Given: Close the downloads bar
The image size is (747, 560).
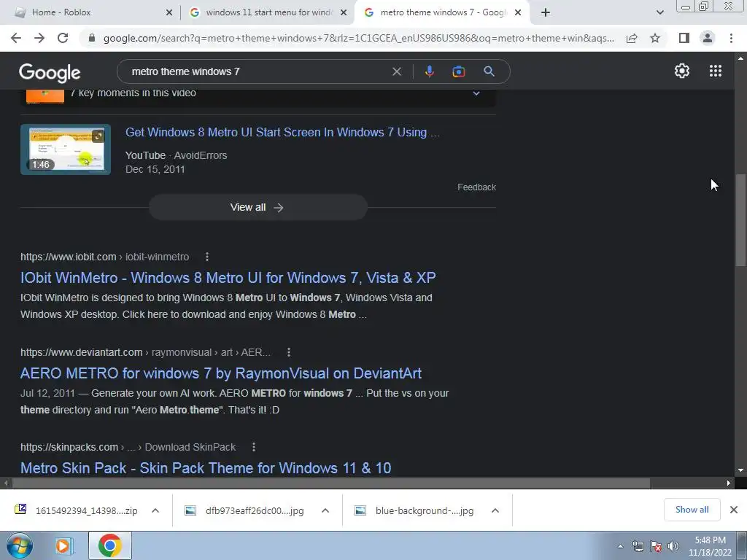Looking at the screenshot, I should 734,510.
